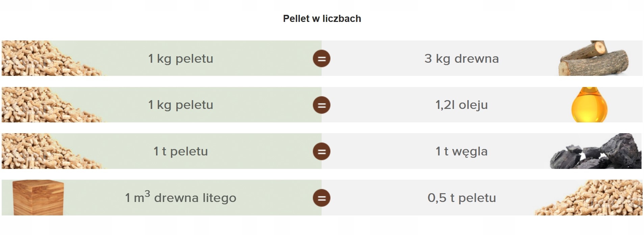This screenshot has height=235, width=644.
Task: Select the wooden cube image
Action: (x=38, y=198)
